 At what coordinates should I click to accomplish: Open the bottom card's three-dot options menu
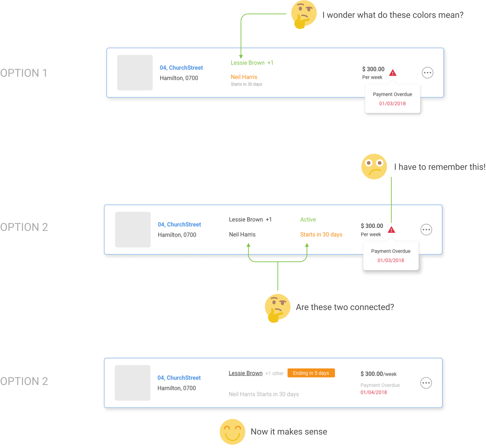426,383
